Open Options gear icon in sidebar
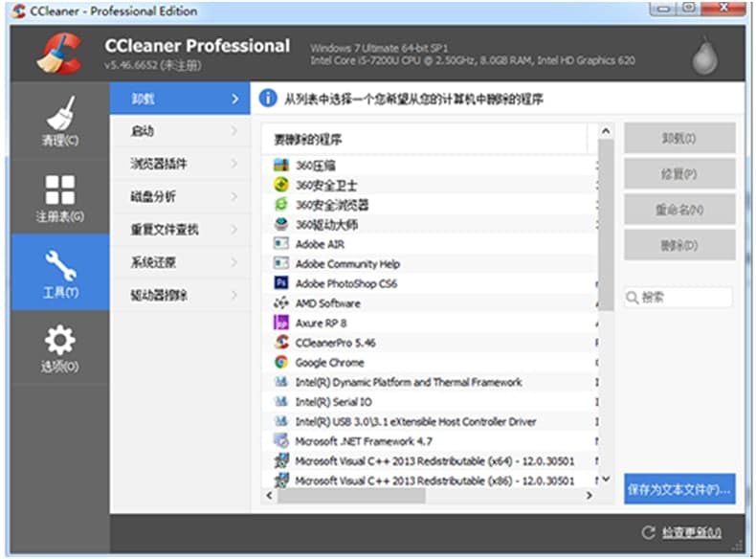 click(x=60, y=340)
